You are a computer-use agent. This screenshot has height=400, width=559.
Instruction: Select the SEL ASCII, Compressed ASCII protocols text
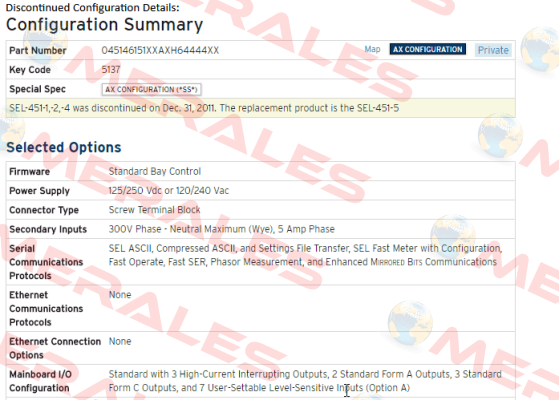tap(306, 255)
